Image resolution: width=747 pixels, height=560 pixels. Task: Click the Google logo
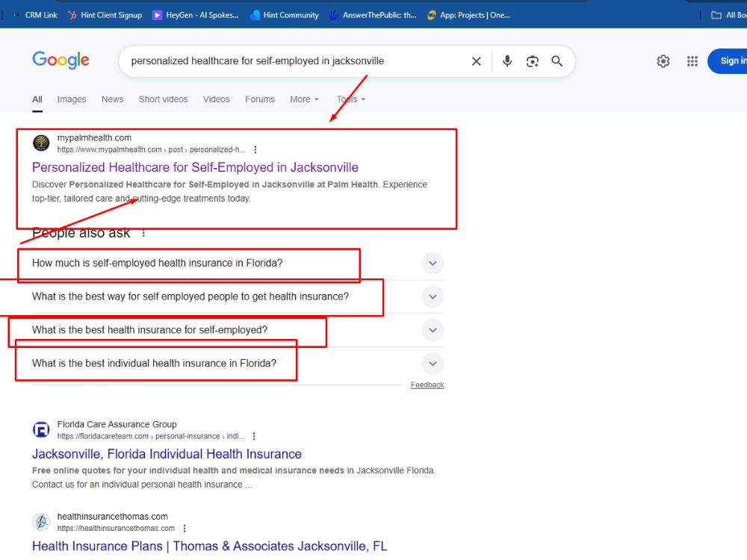(61, 60)
